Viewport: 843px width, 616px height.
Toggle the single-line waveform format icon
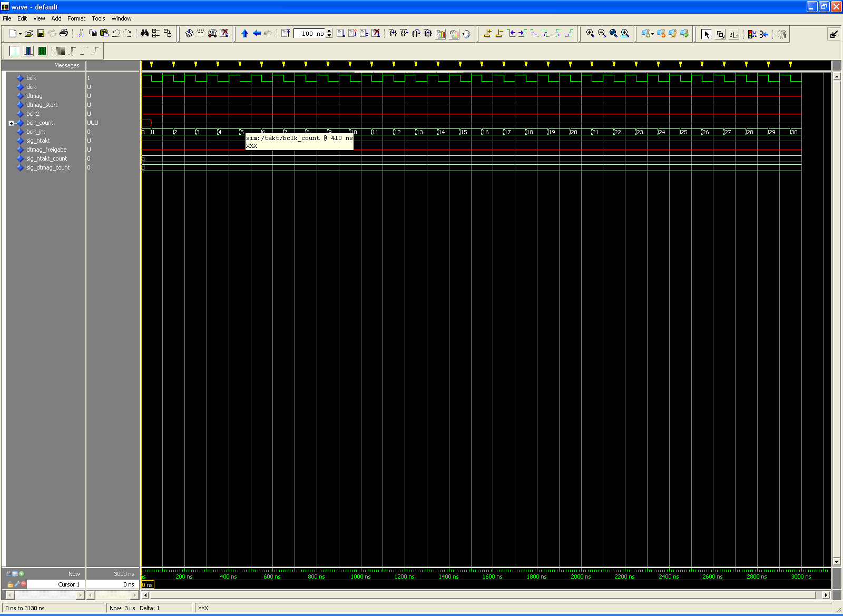15,51
